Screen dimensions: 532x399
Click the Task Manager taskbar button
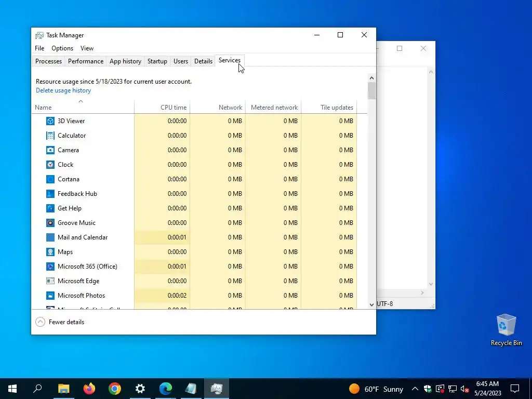[x=217, y=389]
